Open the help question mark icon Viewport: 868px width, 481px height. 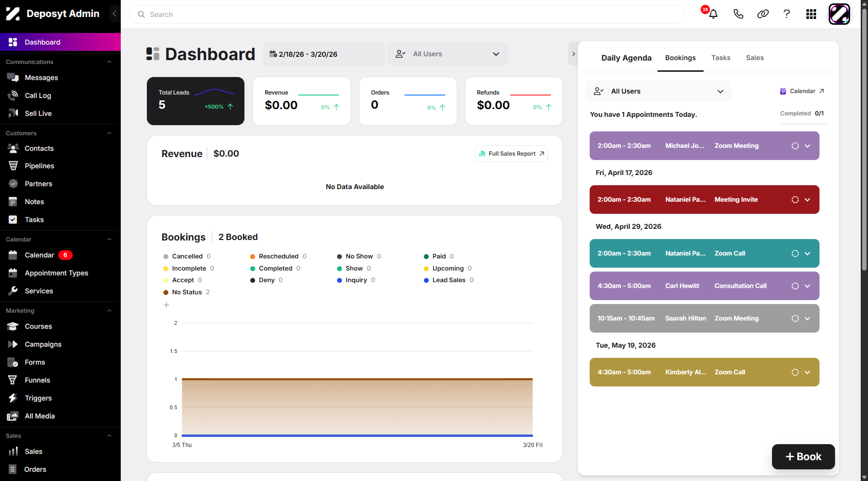point(787,14)
